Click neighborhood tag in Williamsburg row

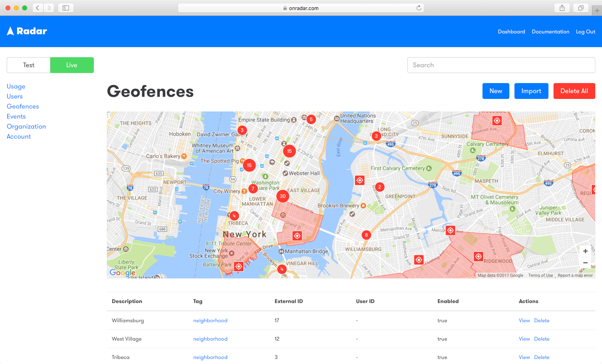click(x=210, y=321)
